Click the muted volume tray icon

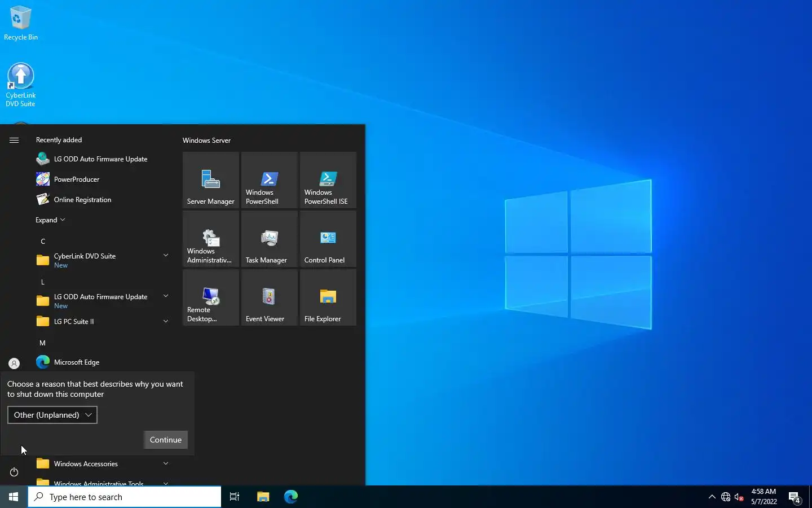[739, 497]
